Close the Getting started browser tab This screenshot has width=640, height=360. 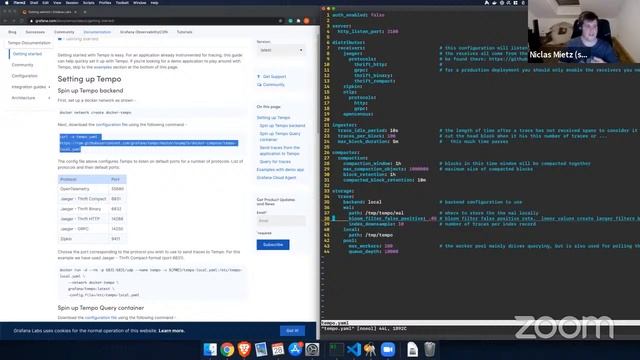76,12
